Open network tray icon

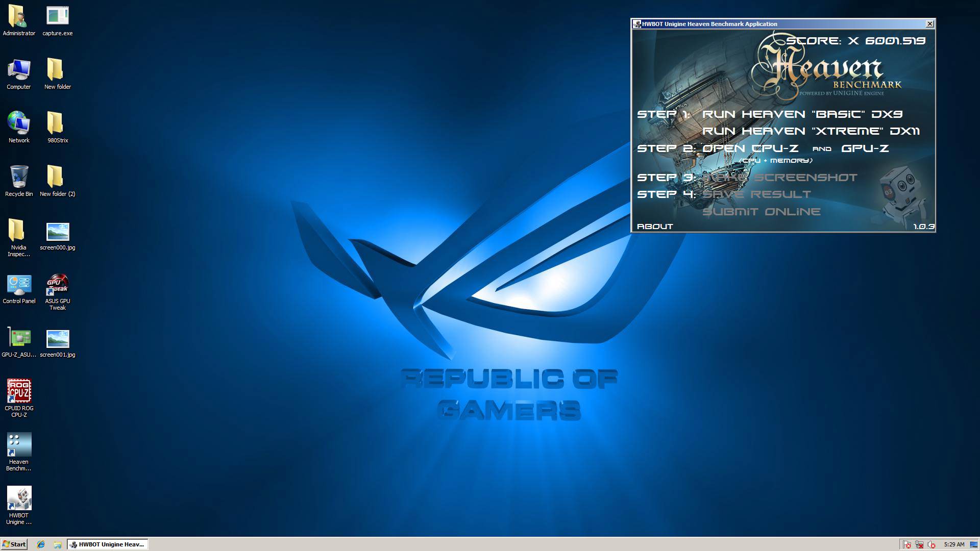coord(919,544)
